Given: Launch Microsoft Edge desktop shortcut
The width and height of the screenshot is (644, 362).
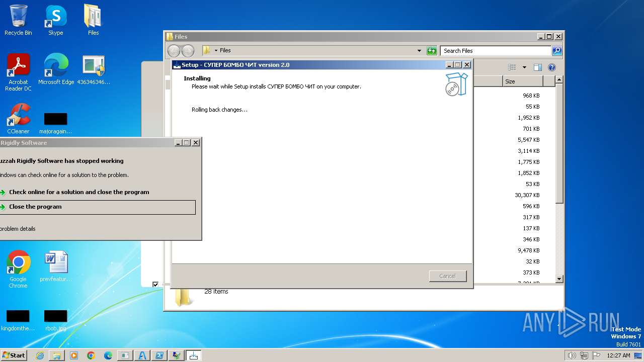Looking at the screenshot, I should (56, 69).
